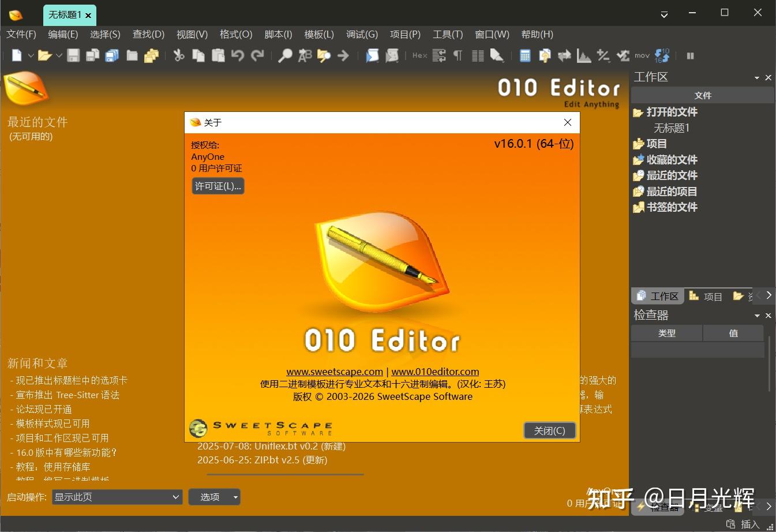
Task: Click the Find in Files folder icon
Action: click(324, 55)
